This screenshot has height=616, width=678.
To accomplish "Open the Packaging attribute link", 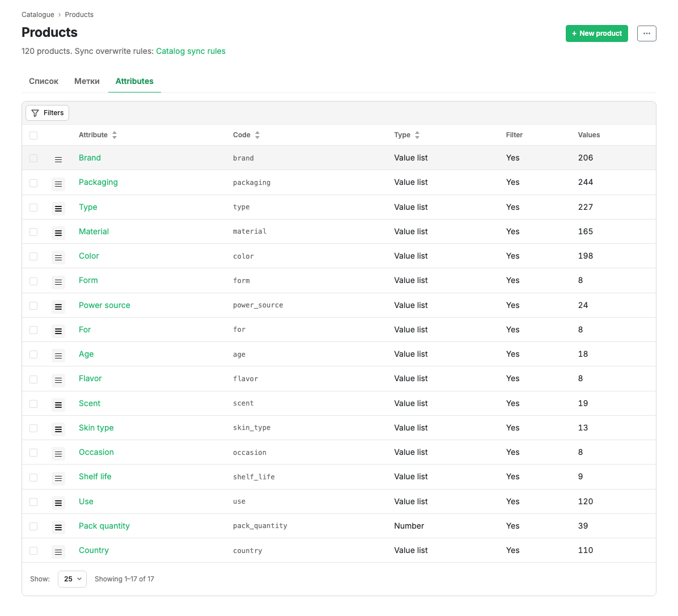I will coord(98,182).
